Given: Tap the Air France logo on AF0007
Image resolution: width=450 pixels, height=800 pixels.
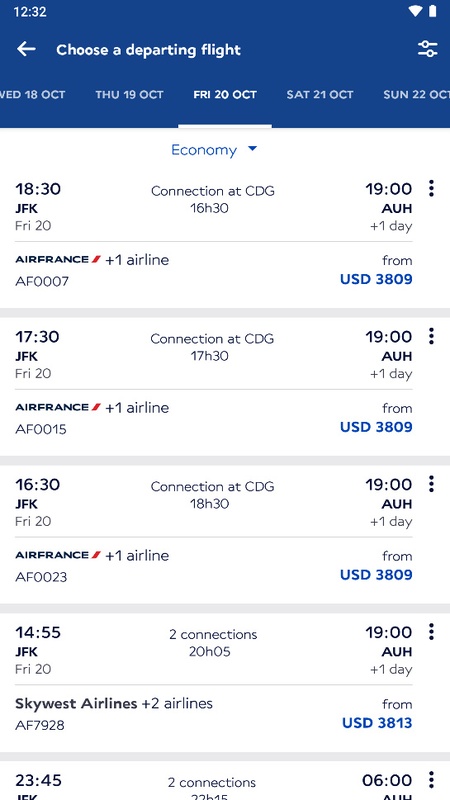Looking at the screenshot, I should [x=58, y=260].
